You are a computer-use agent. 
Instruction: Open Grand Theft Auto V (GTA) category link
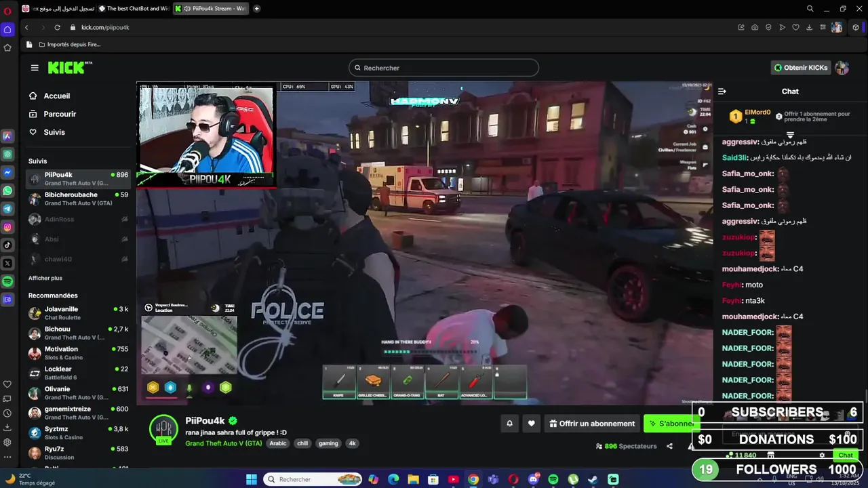click(224, 443)
